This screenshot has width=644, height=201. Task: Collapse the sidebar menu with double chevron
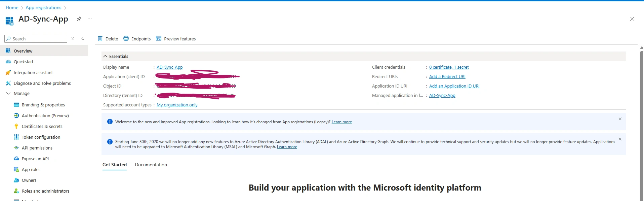(x=83, y=39)
